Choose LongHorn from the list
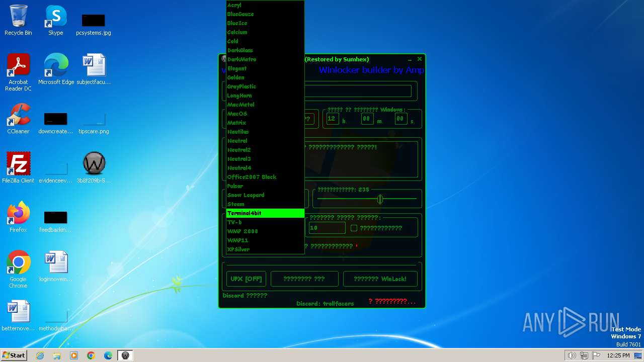 [x=265, y=96]
